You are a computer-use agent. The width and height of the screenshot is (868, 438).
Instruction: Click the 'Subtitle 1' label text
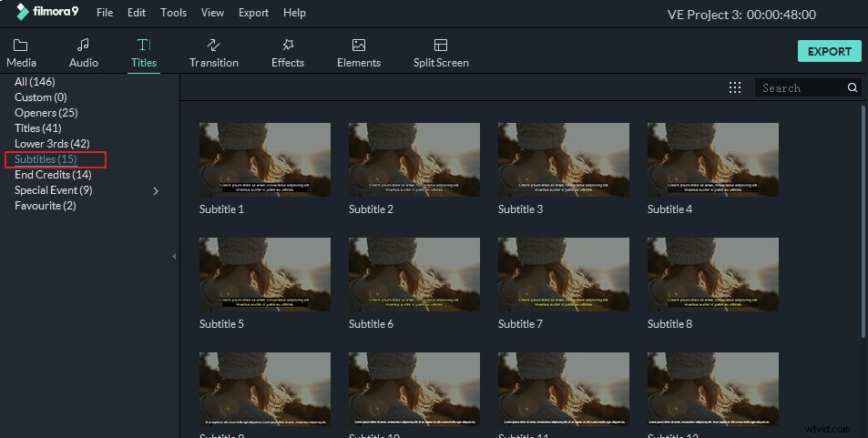click(x=221, y=209)
